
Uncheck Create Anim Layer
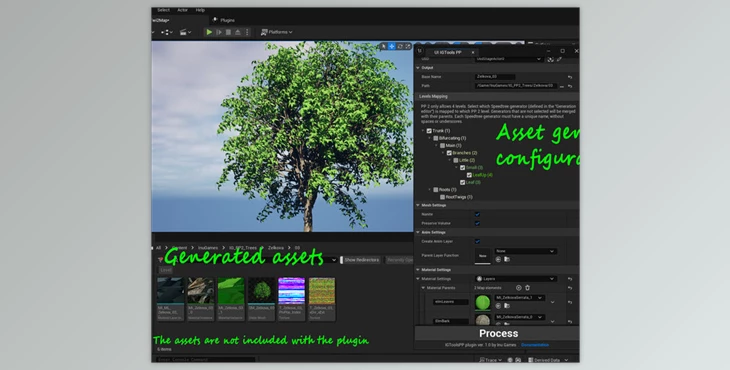(477, 242)
